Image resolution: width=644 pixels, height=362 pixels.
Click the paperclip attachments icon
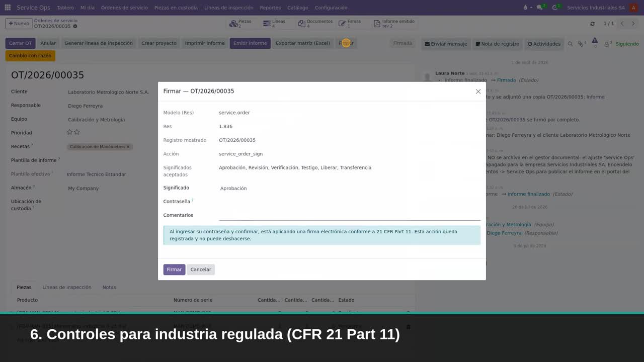(582, 44)
